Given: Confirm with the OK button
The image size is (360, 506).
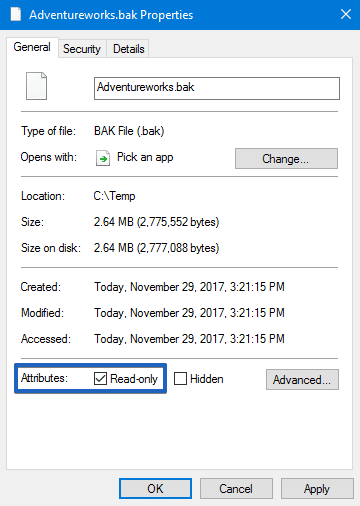Looking at the screenshot, I should coord(155,489).
